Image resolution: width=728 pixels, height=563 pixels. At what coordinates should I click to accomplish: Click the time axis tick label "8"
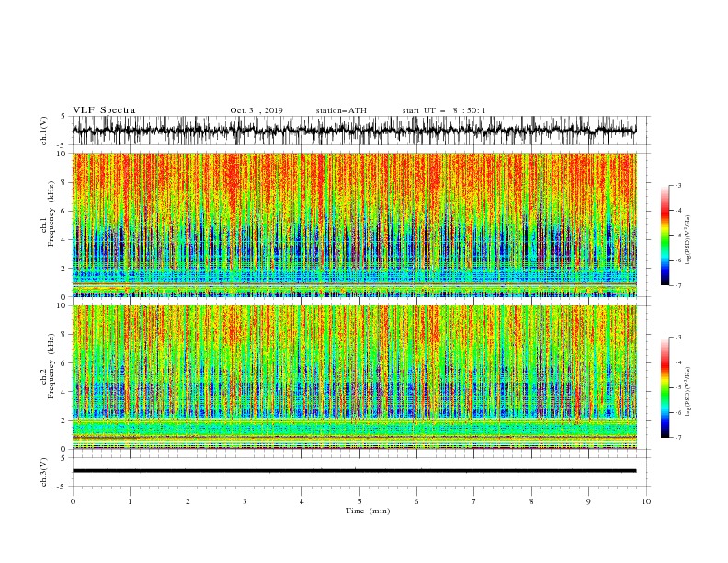[x=531, y=501]
